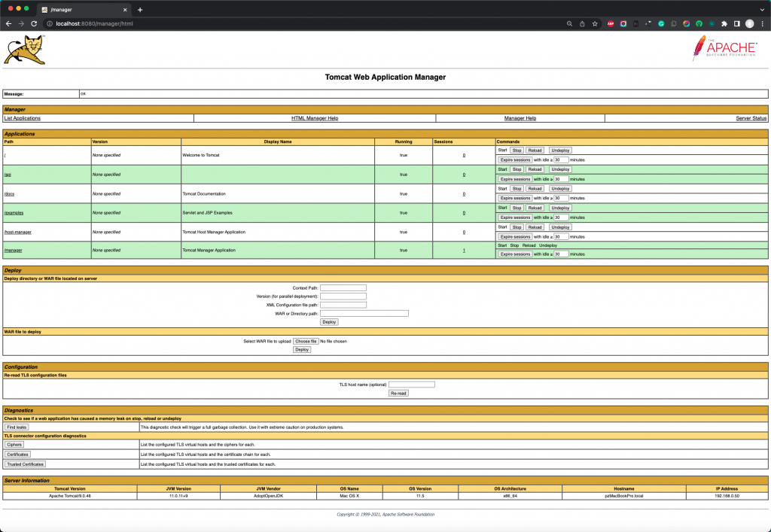Click the WAR or Directory path field
Image resolution: width=771 pixels, height=532 pixels.
(364, 313)
